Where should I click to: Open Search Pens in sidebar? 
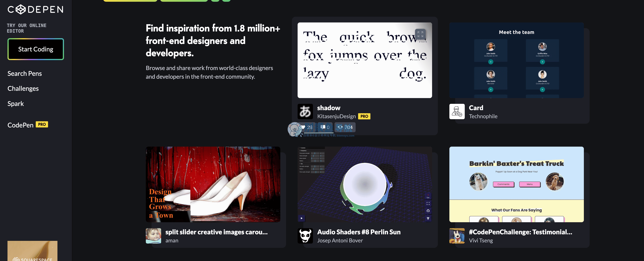point(25,74)
